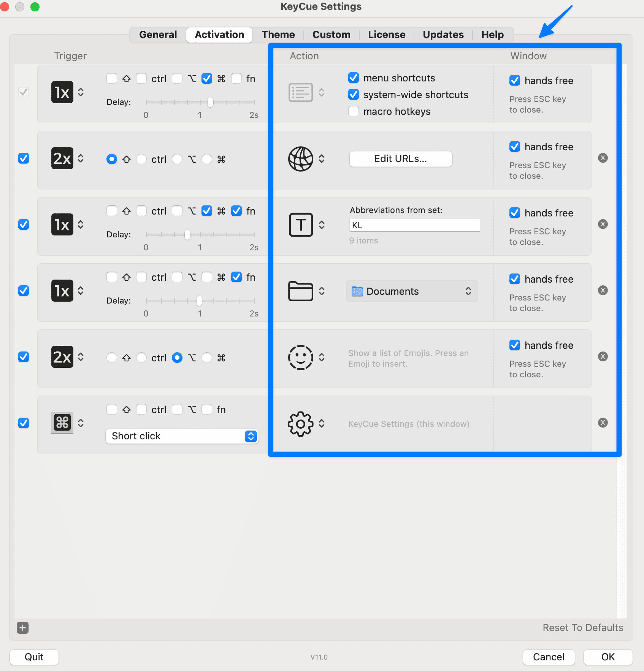Screen dimensions: 644x671
Task: Toggle command key checkbox in first row
Action: [x=207, y=78]
